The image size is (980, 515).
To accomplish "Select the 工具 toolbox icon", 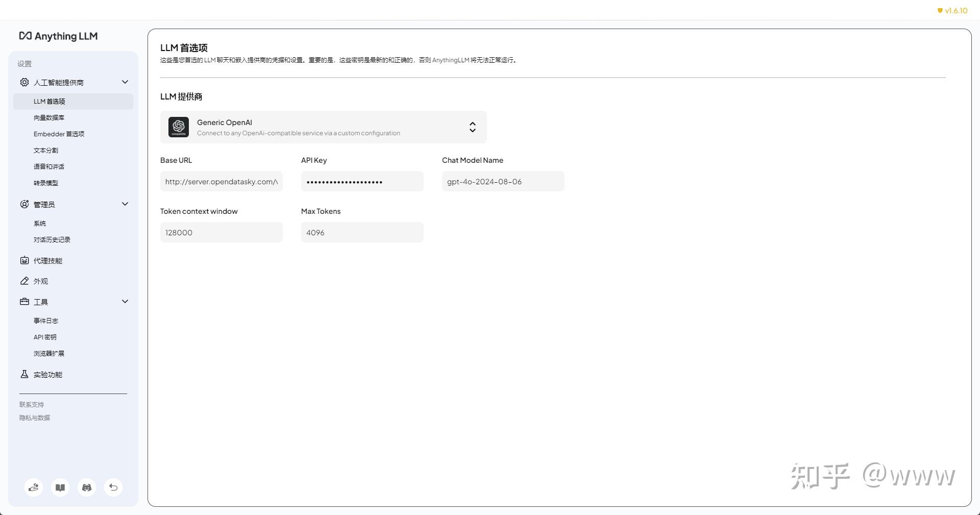I will pyautogui.click(x=24, y=302).
